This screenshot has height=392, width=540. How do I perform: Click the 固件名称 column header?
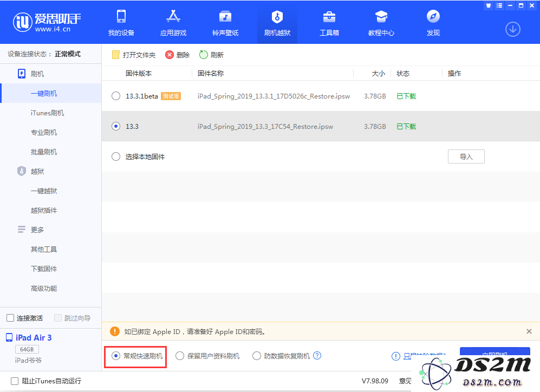[x=211, y=73]
